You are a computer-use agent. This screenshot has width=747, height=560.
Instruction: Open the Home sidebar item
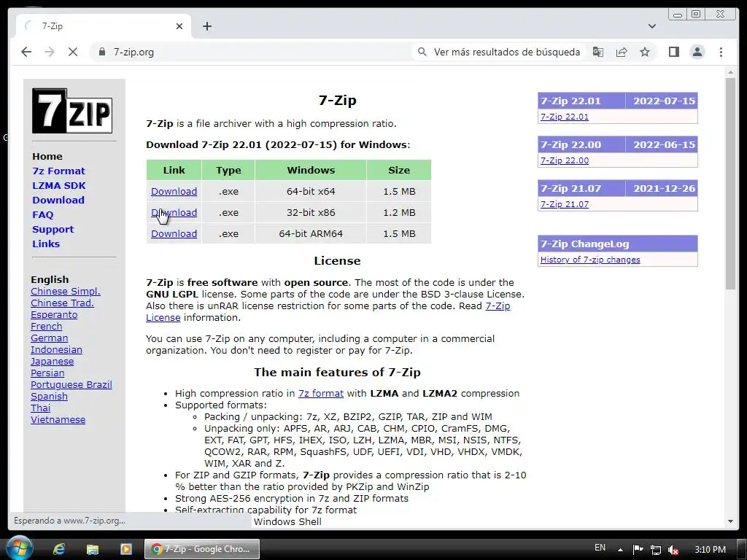click(x=47, y=156)
